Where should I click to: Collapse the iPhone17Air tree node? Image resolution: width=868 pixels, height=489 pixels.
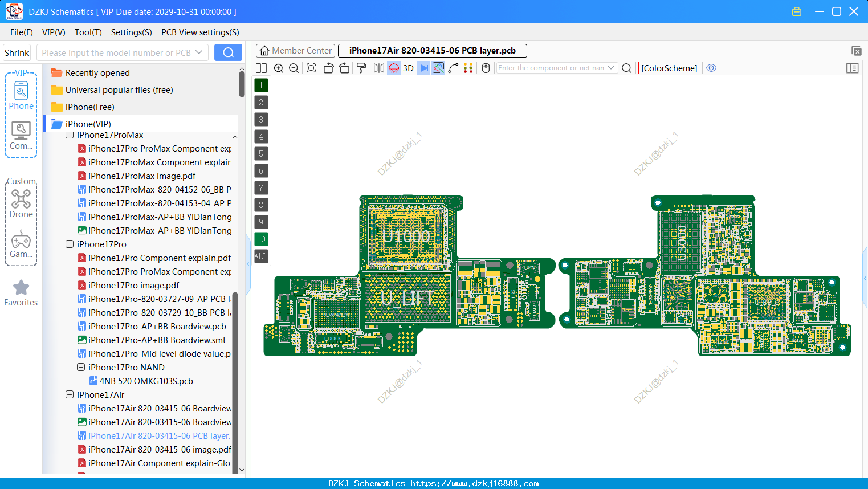point(70,395)
